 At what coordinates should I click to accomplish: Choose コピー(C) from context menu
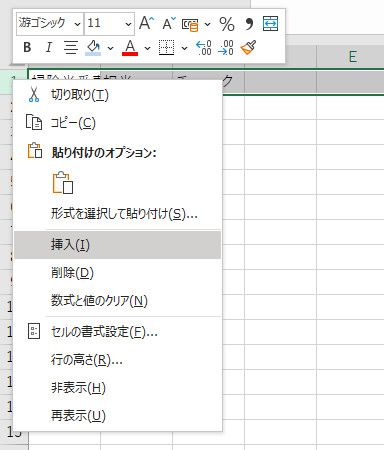(117, 123)
